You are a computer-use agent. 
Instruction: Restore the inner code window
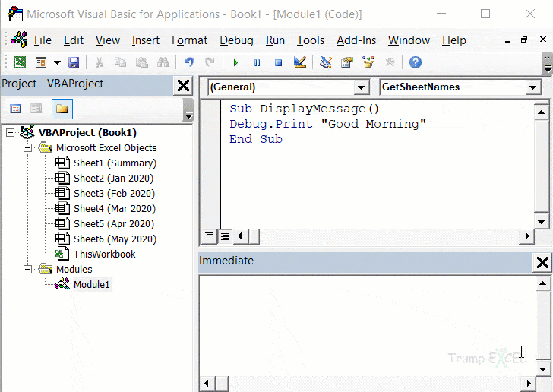[524, 40]
